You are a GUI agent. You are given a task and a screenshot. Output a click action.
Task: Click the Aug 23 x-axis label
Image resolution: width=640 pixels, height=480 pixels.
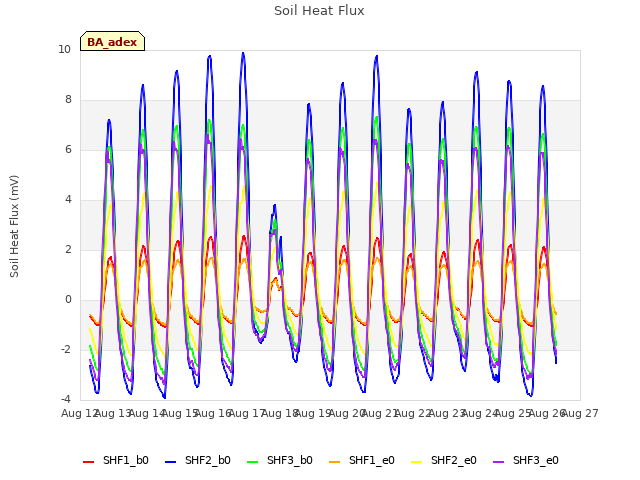447,414
